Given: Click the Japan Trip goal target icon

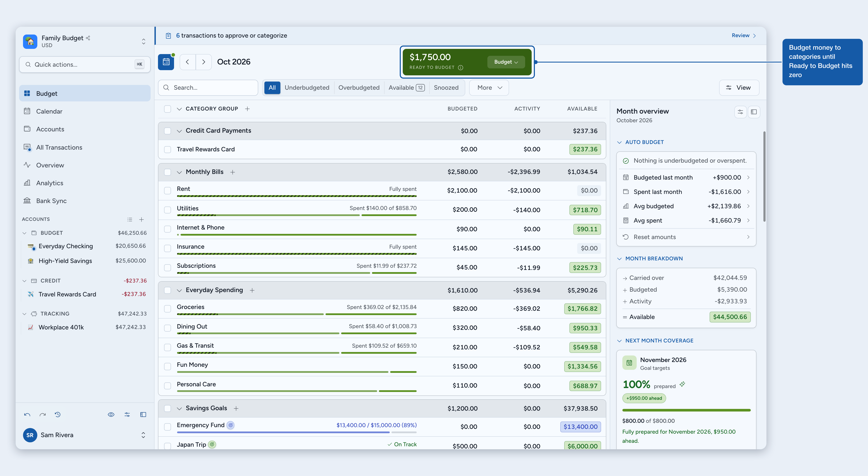Looking at the screenshot, I should point(212,445).
